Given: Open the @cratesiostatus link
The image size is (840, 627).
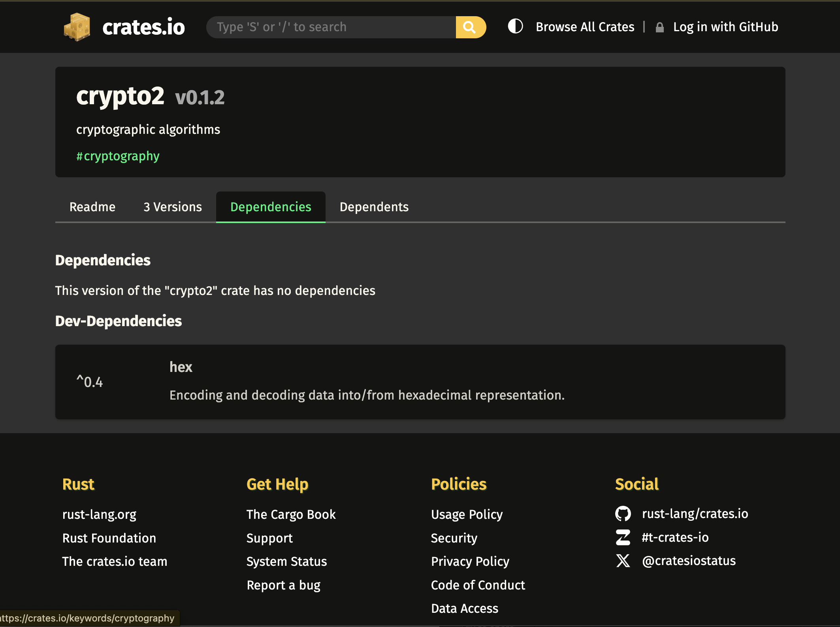Looking at the screenshot, I should (x=689, y=561).
